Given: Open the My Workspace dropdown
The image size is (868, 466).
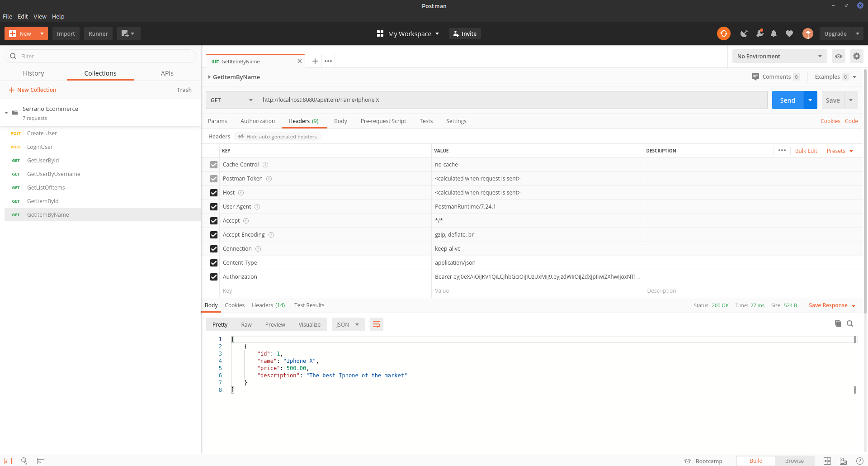Looking at the screenshot, I should click(408, 33).
